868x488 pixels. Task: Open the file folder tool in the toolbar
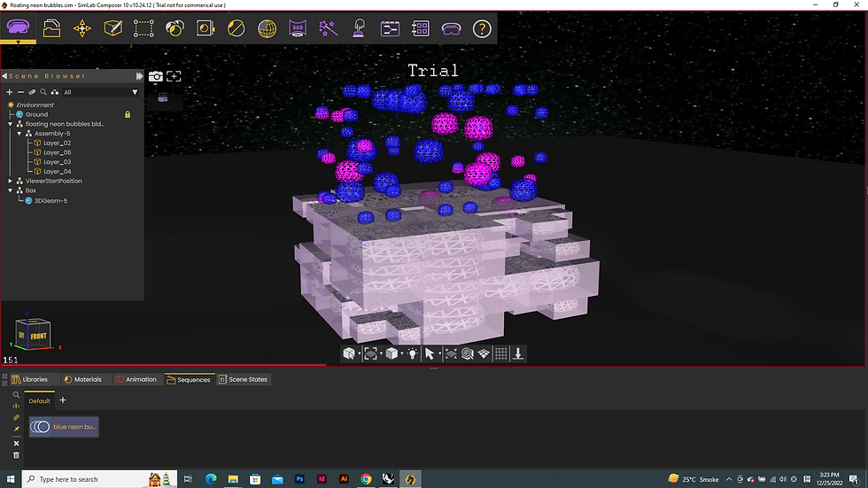pos(51,28)
